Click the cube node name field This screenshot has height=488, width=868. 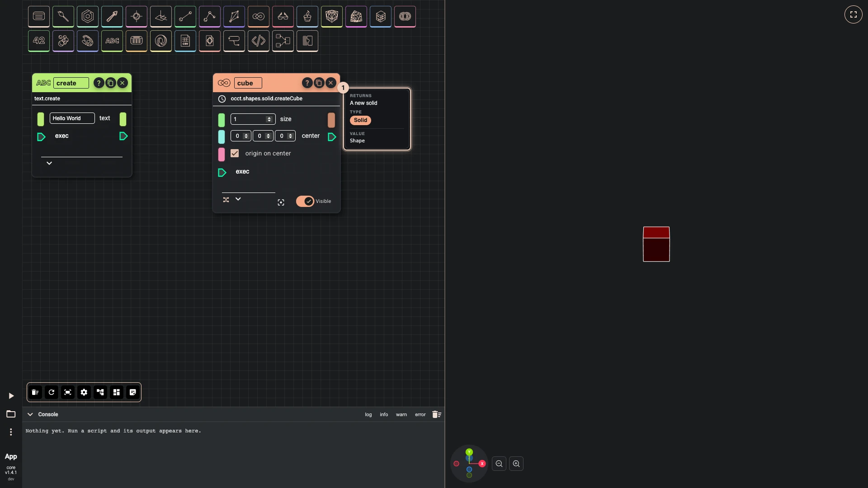pos(248,83)
